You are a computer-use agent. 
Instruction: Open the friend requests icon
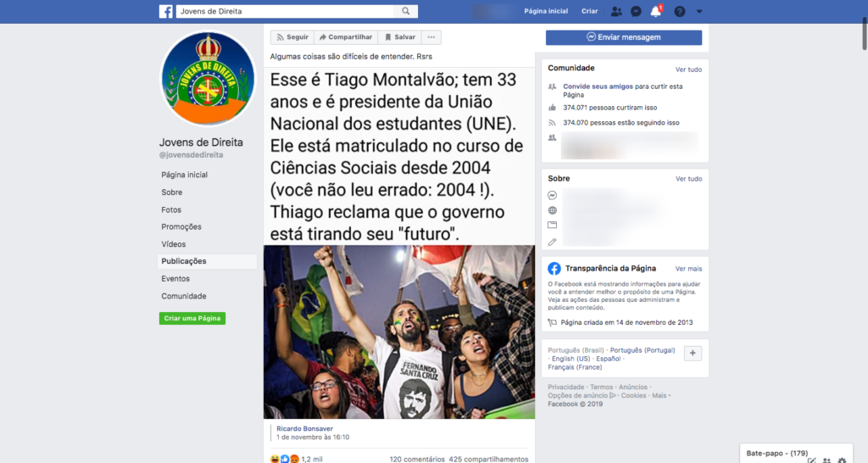coord(616,11)
